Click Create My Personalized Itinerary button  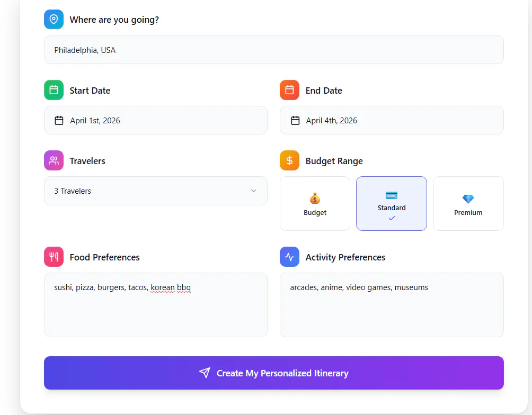click(274, 373)
